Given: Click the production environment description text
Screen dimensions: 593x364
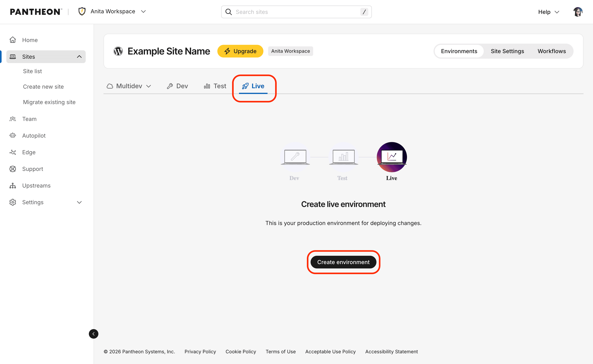Looking at the screenshot, I should point(343,223).
